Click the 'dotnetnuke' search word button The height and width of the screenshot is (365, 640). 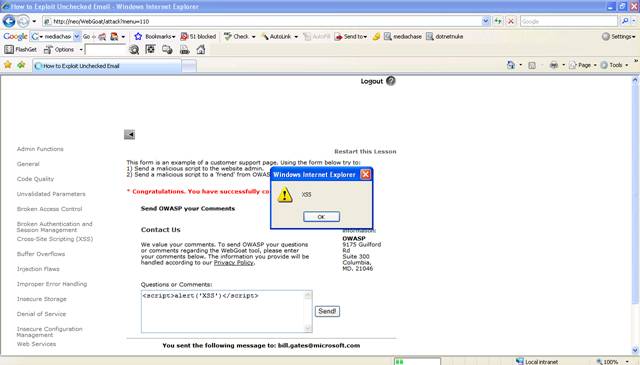coord(444,36)
